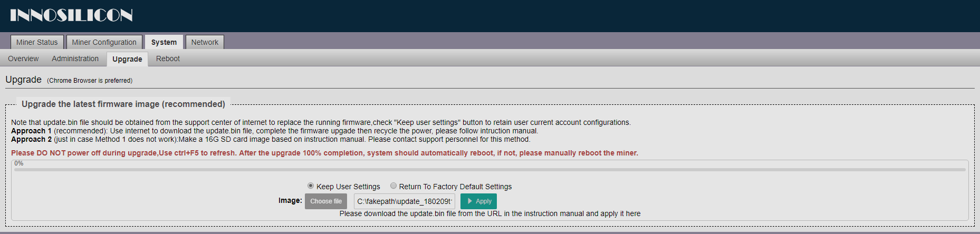Open the Reboot sub-tab
Viewport: 980px width, 234px height.
click(168, 58)
